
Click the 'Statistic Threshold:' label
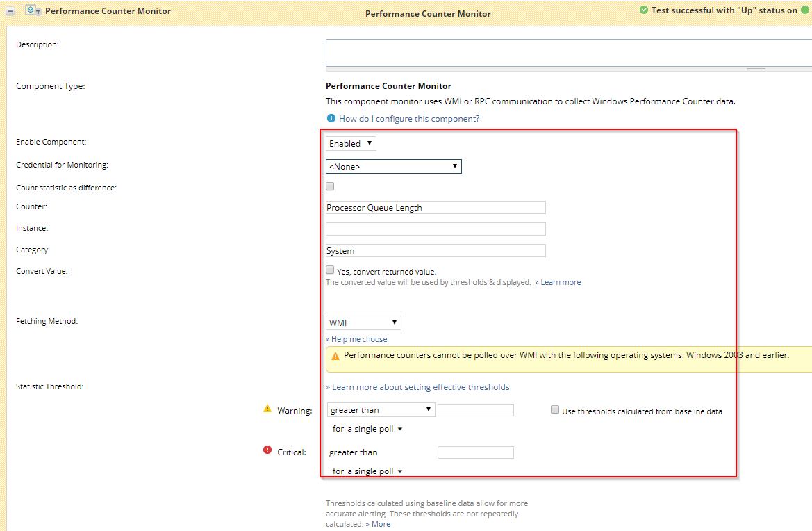(50, 386)
